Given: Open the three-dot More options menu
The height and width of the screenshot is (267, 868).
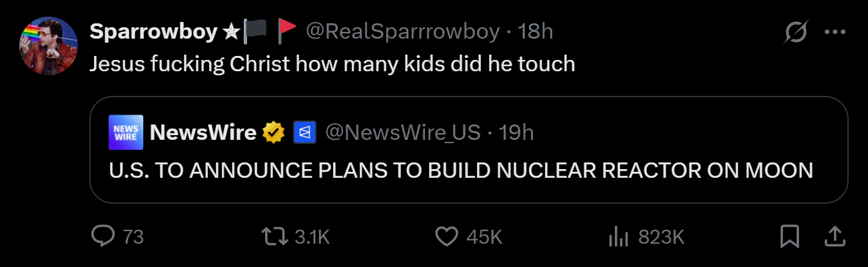Looking at the screenshot, I should tap(835, 31).
